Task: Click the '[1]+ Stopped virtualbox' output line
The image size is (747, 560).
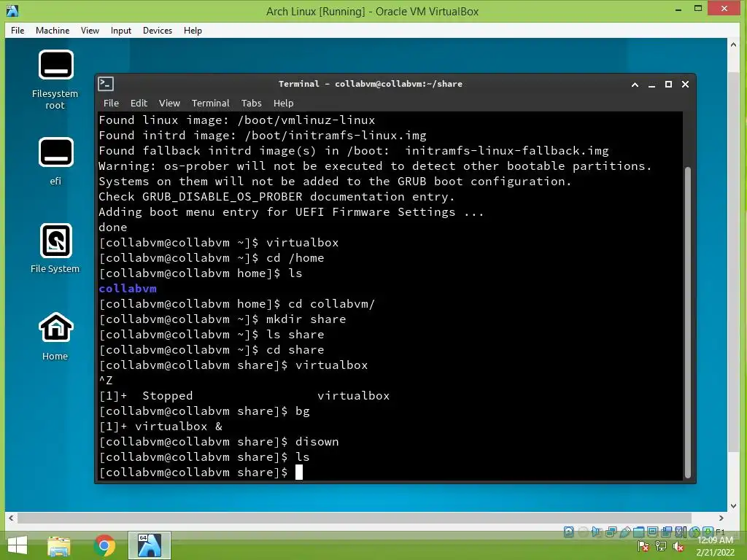Action: (244, 396)
